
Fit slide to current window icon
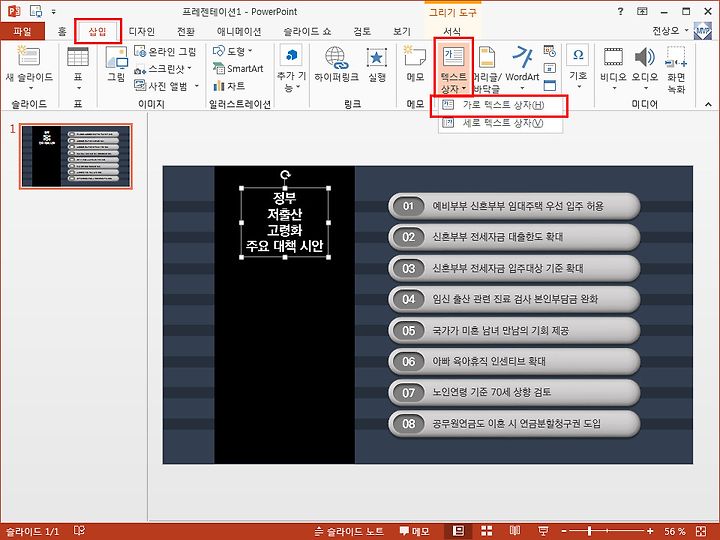701,531
